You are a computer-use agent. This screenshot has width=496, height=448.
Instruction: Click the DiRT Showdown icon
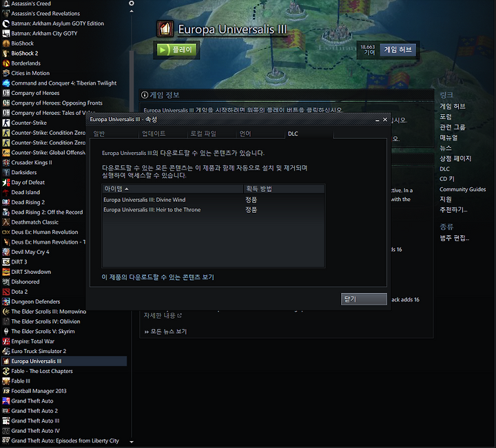click(x=6, y=272)
